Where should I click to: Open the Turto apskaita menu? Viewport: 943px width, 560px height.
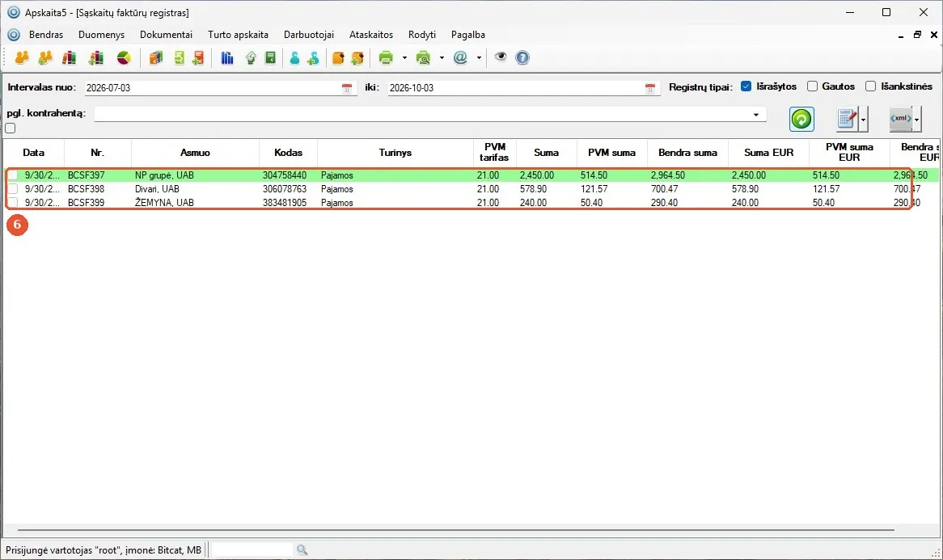pyautogui.click(x=238, y=35)
